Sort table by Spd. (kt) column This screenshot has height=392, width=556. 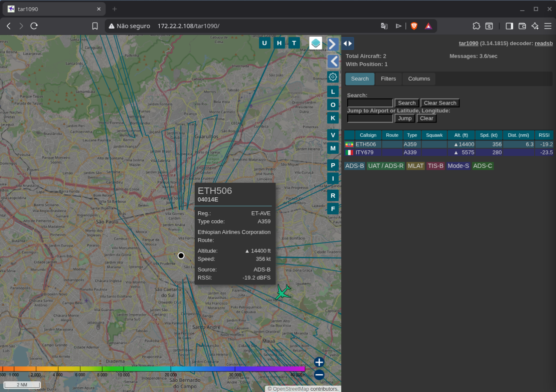pyautogui.click(x=489, y=135)
